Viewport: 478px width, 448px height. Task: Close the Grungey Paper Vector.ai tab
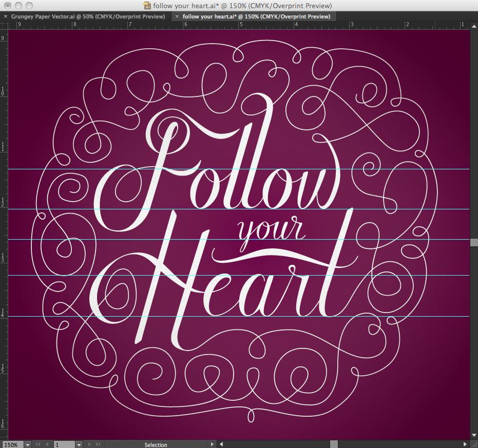[x=6, y=16]
